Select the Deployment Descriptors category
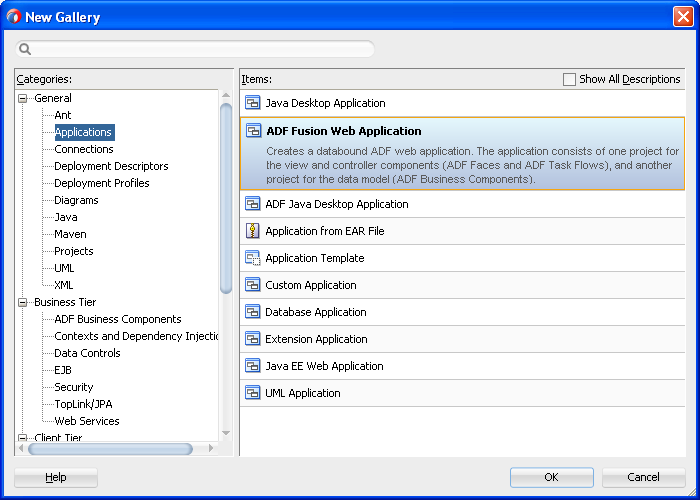 point(111,166)
